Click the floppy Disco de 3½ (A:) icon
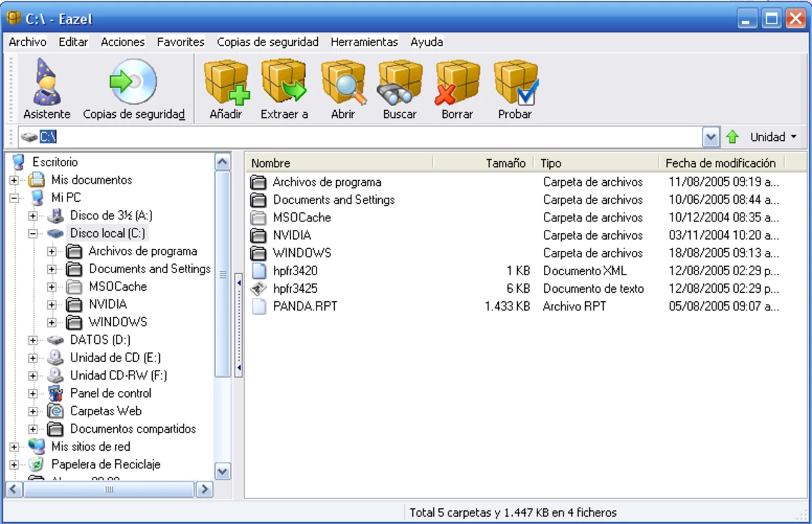This screenshot has width=812, height=524. click(x=56, y=215)
